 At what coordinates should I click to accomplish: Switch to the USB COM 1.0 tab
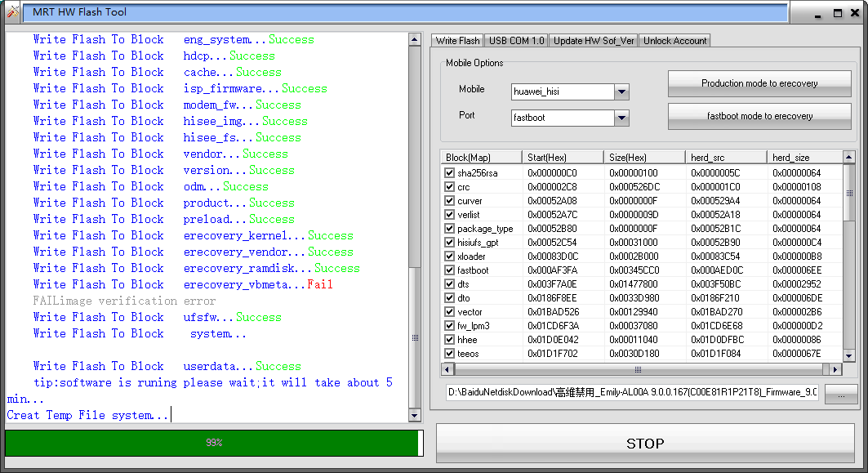point(517,40)
